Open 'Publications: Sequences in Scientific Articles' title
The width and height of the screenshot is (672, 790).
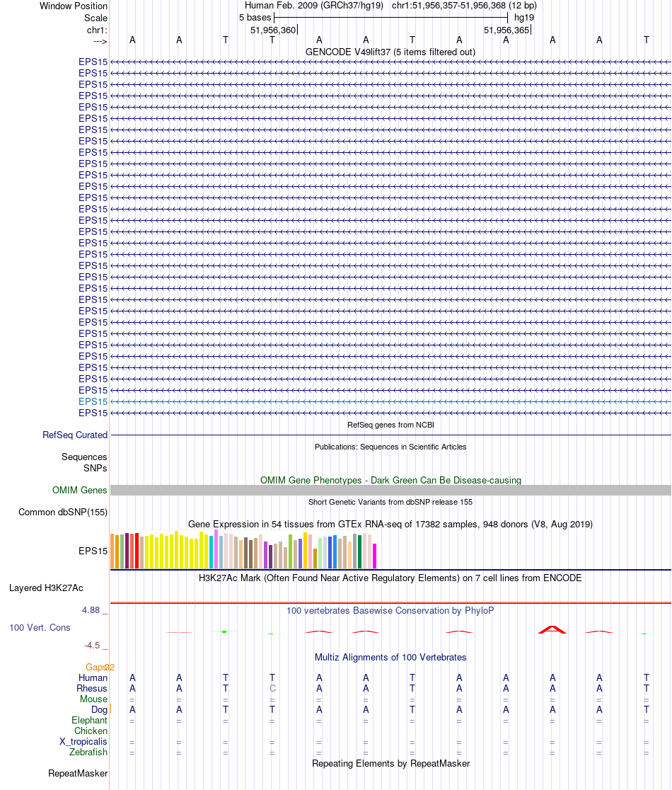tap(390, 447)
